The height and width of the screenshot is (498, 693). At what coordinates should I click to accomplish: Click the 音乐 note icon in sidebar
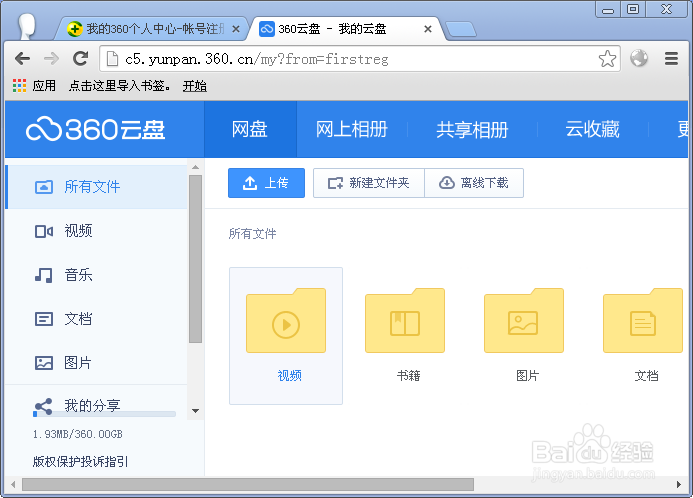tap(44, 275)
